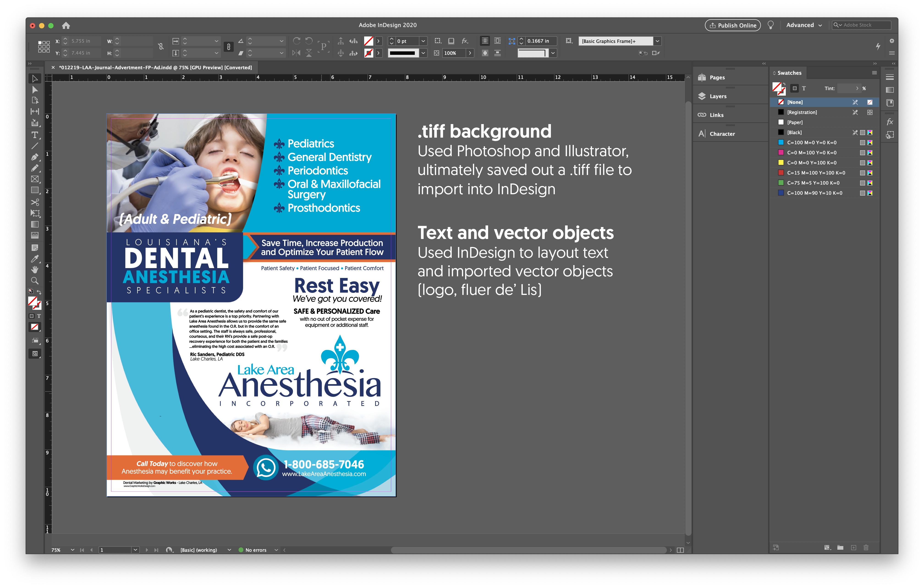Select the C=15 M=100 Y=100 K=0 red swatch
The image size is (924, 588).
(824, 173)
